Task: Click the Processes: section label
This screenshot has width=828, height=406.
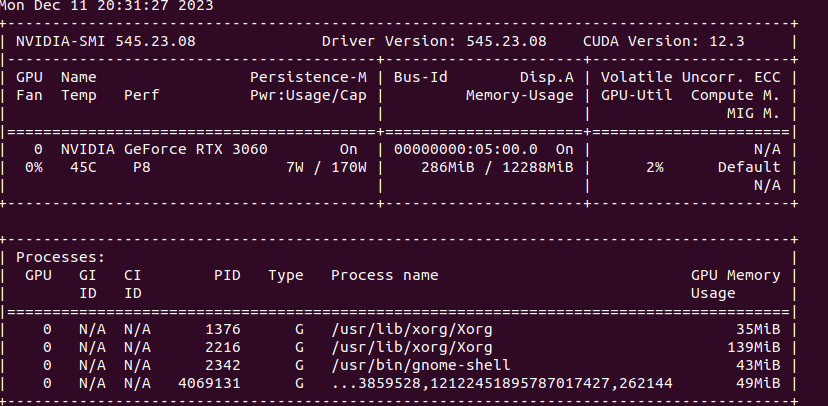Action: pos(61,257)
